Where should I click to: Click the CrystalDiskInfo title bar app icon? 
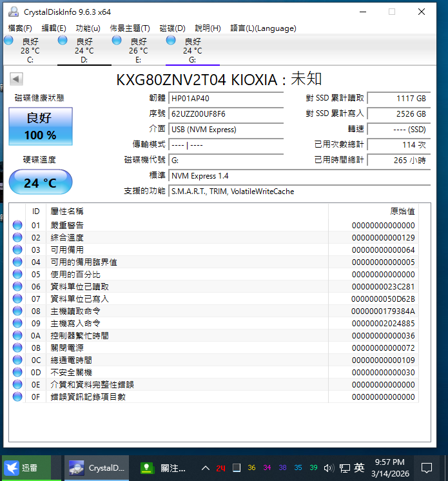(x=13, y=12)
